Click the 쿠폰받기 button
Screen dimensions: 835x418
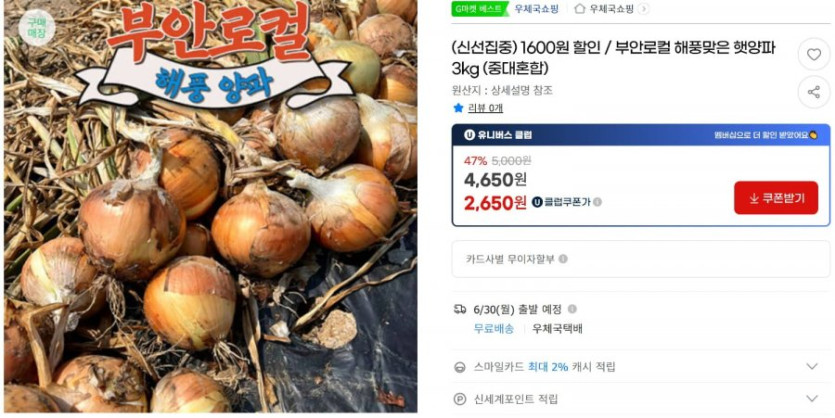[x=776, y=198]
